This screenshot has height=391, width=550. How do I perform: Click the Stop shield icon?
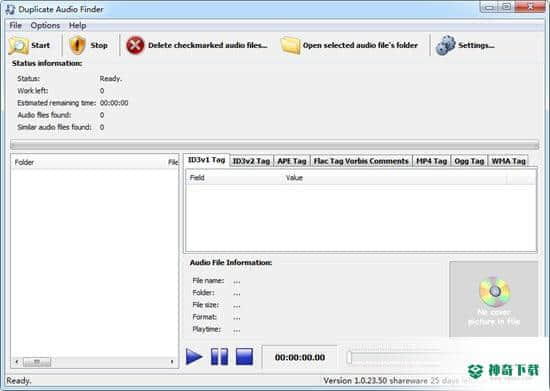(x=77, y=45)
